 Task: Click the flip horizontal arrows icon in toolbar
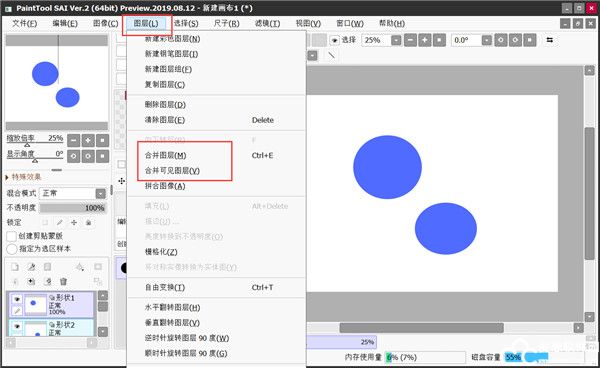[550, 40]
